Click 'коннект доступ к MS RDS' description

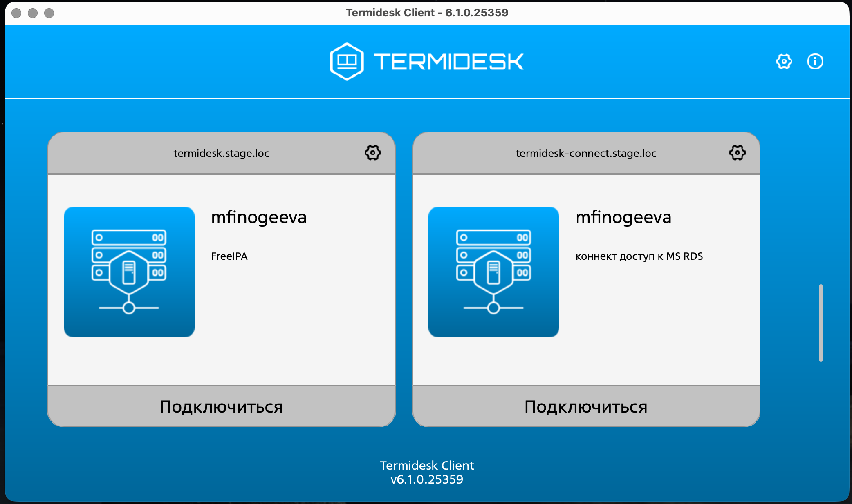[x=639, y=256]
